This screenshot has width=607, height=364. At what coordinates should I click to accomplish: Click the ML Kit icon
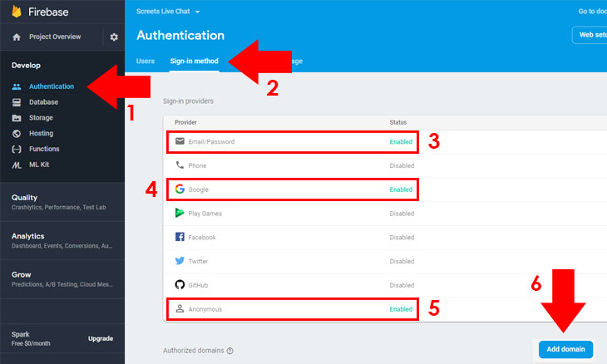[17, 165]
